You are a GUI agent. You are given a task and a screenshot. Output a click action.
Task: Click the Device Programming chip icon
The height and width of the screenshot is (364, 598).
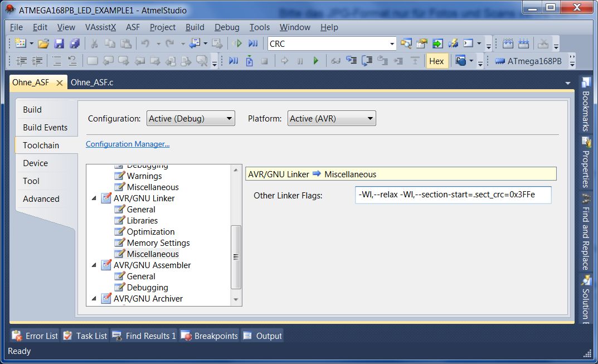click(508, 43)
